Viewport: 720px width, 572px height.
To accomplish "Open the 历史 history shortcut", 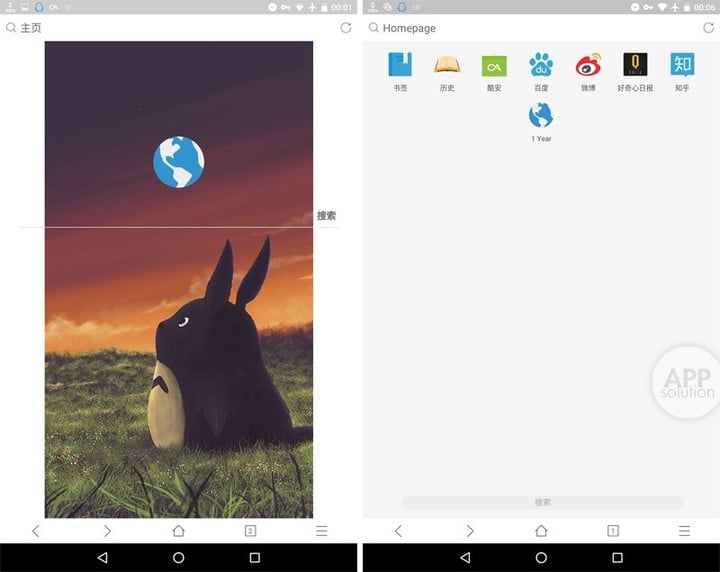I will [x=447, y=72].
